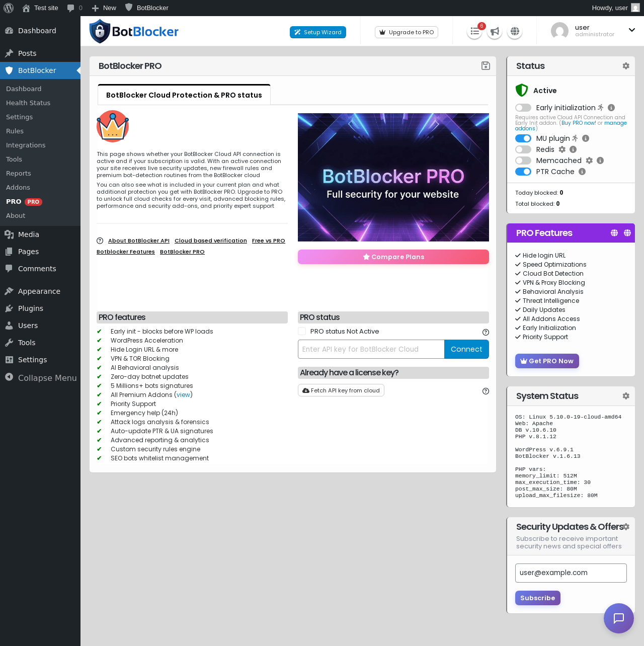644x646 pixels.
Task: Click the view link for Premium Addons
Action: coord(184,395)
